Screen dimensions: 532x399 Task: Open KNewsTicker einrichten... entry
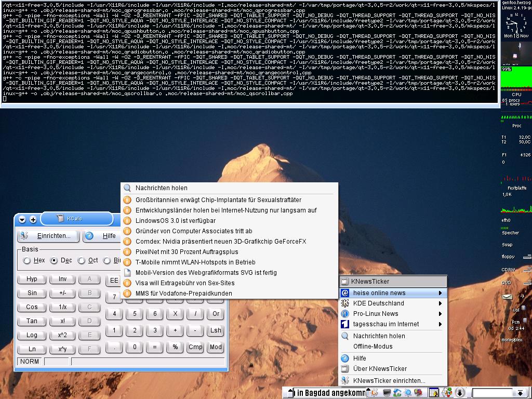point(393,381)
